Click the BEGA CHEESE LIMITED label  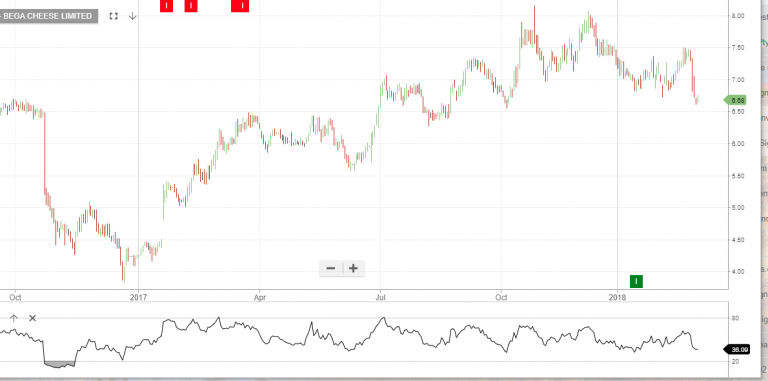coord(48,16)
